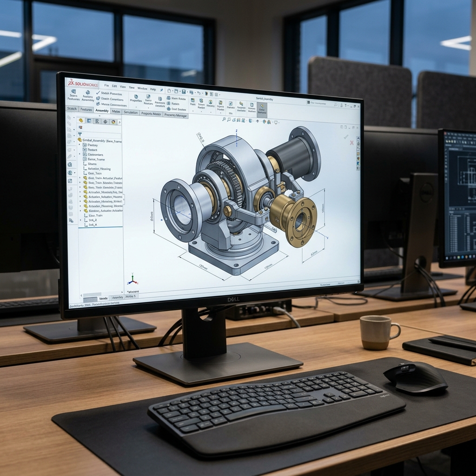Click the third stacked ribbon item under the checkmark
476x476 pixels.
point(111,105)
